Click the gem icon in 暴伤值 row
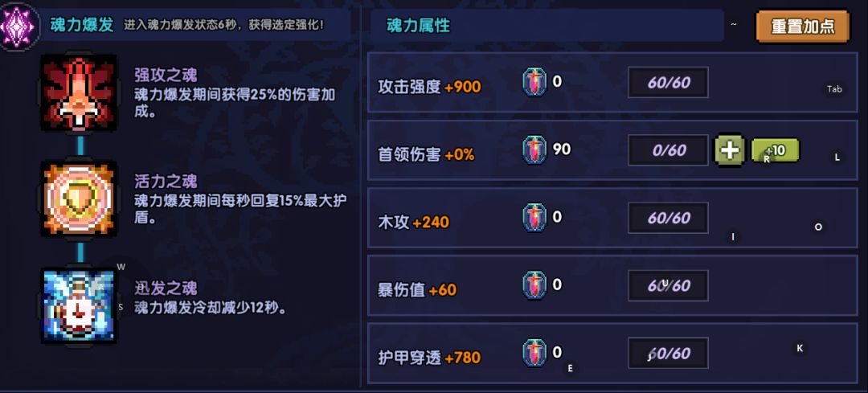Viewport: 868px width, 393px height. [534, 285]
